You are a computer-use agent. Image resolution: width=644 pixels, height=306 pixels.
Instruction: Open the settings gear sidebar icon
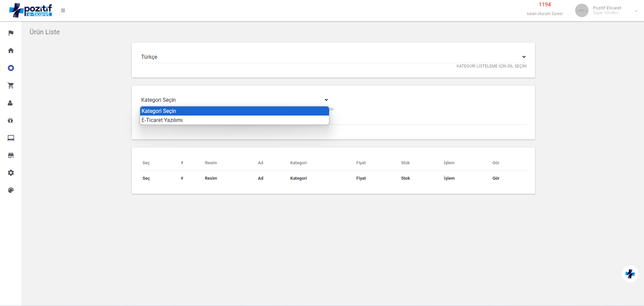coord(11,173)
